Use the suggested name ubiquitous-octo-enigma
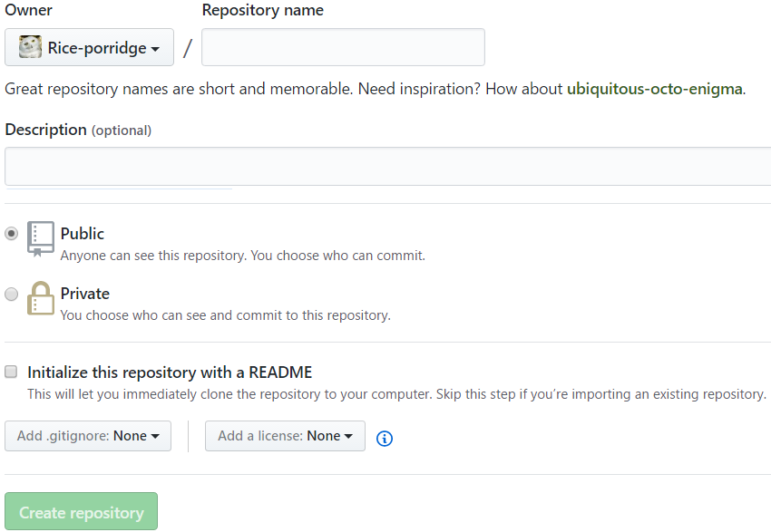 pyautogui.click(x=655, y=89)
